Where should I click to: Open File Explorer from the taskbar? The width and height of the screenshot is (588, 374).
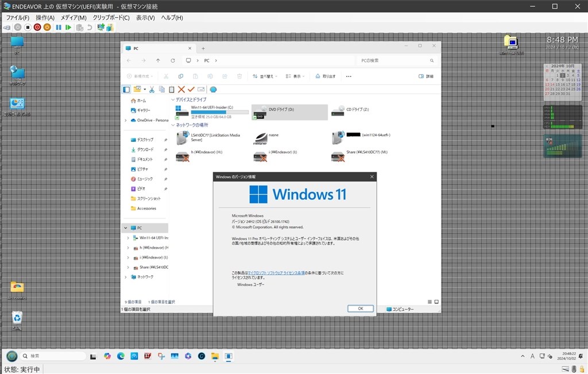coord(215,356)
